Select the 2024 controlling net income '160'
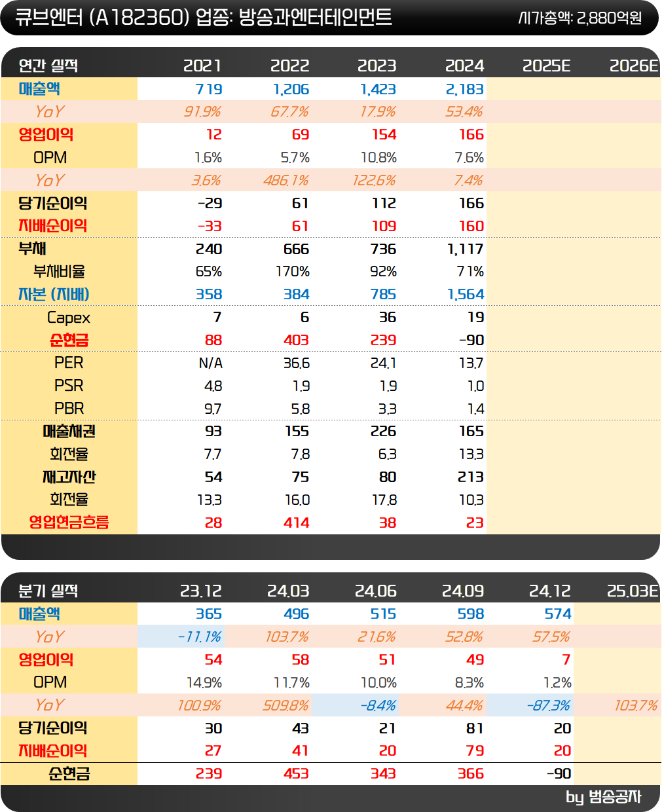 click(471, 226)
